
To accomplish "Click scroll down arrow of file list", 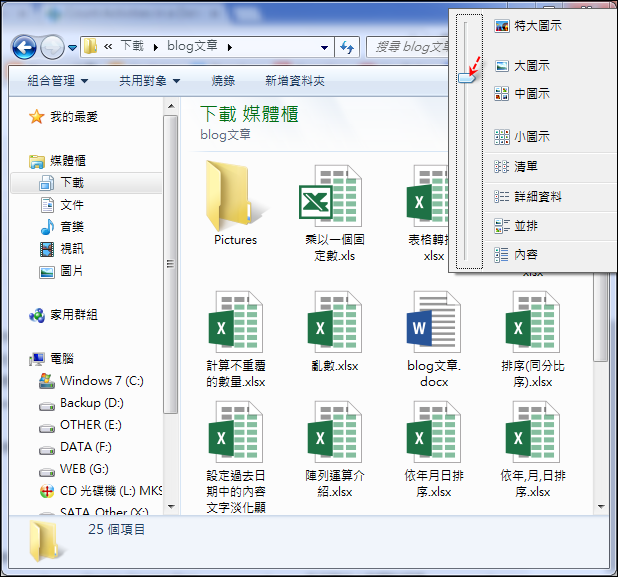I will [x=601, y=507].
